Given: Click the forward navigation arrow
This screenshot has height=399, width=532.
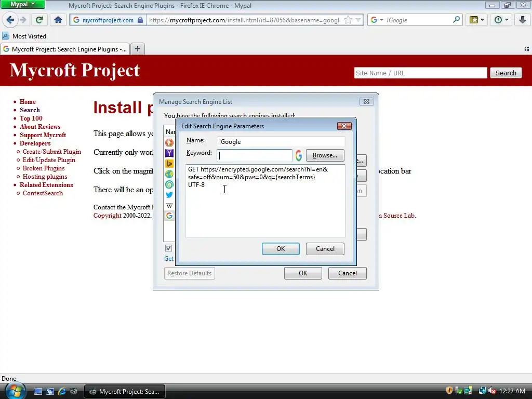Looking at the screenshot, I should 23,20.
